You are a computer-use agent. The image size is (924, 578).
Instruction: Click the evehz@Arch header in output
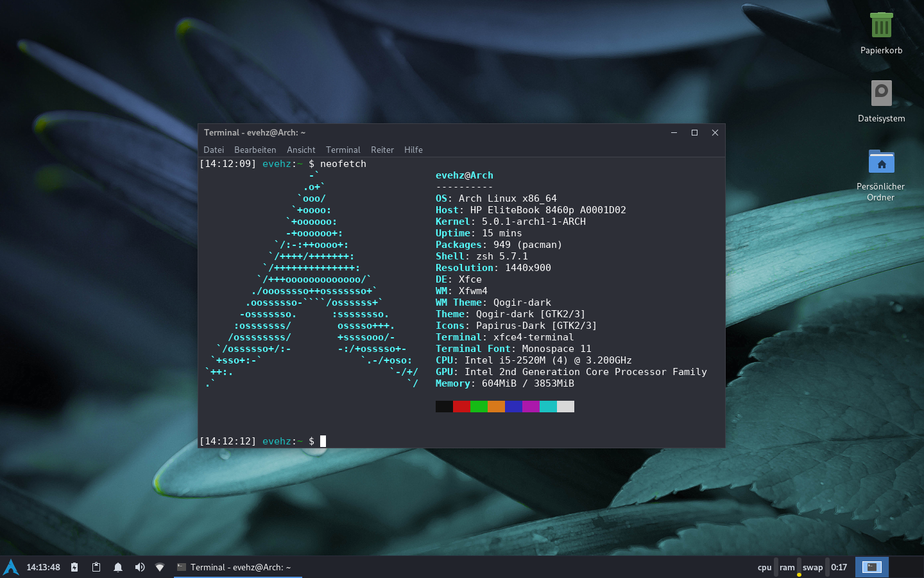tap(465, 175)
